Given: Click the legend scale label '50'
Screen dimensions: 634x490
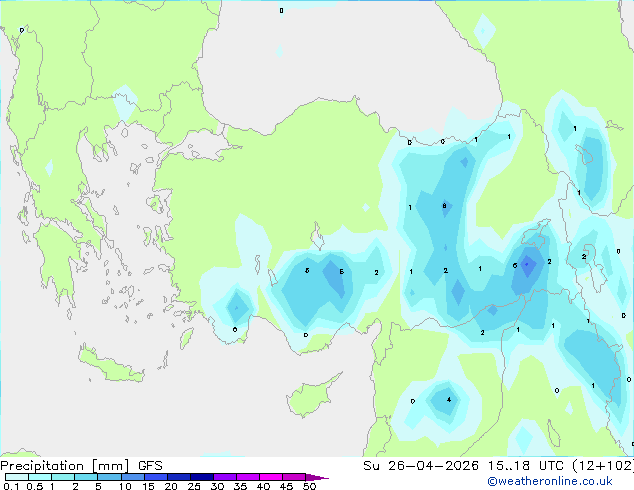Looking at the screenshot, I should click(309, 486).
